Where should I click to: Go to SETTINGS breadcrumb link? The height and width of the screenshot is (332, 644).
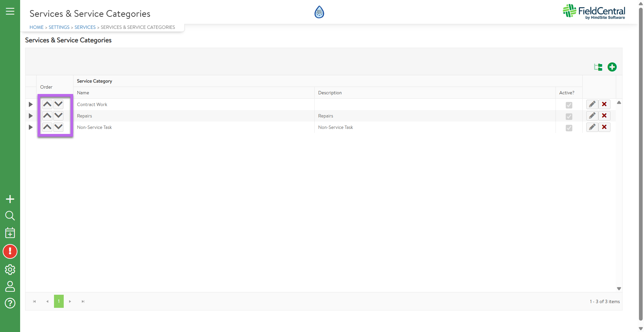(x=59, y=27)
